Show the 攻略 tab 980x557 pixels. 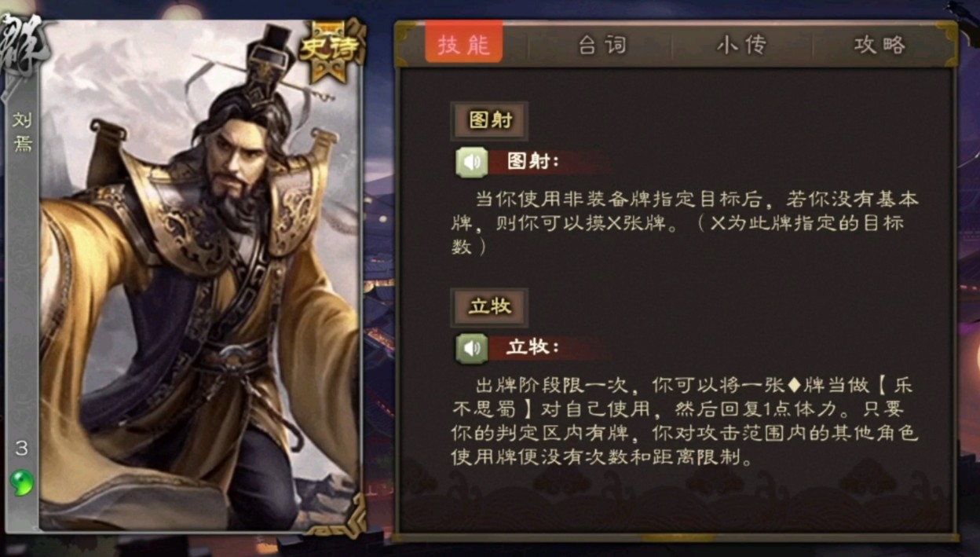[879, 45]
